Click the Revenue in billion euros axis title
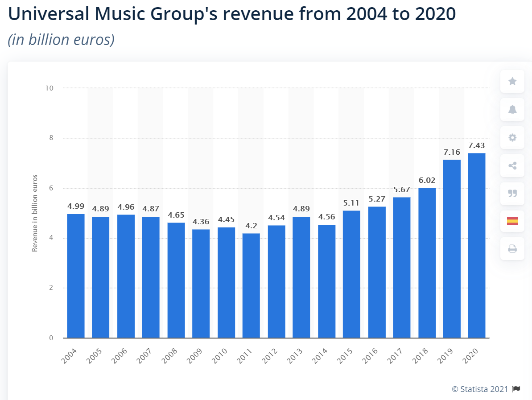The image size is (532, 400). (x=35, y=213)
